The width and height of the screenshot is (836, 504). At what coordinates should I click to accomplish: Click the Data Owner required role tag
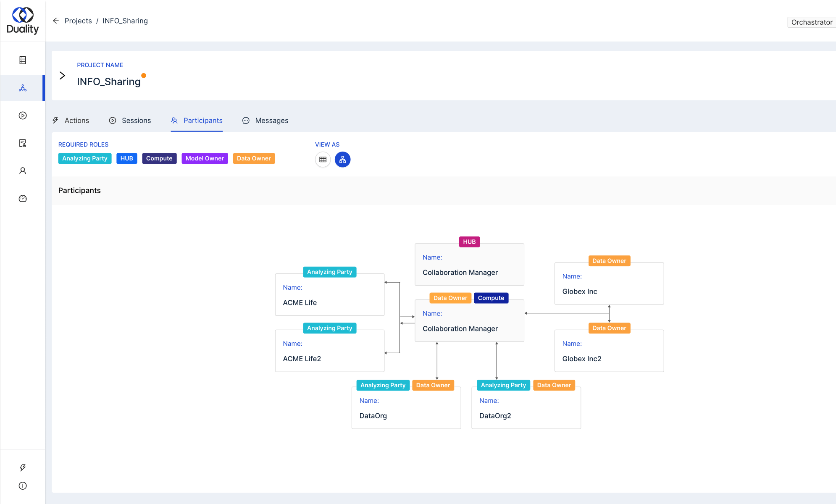tap(254, 158)
